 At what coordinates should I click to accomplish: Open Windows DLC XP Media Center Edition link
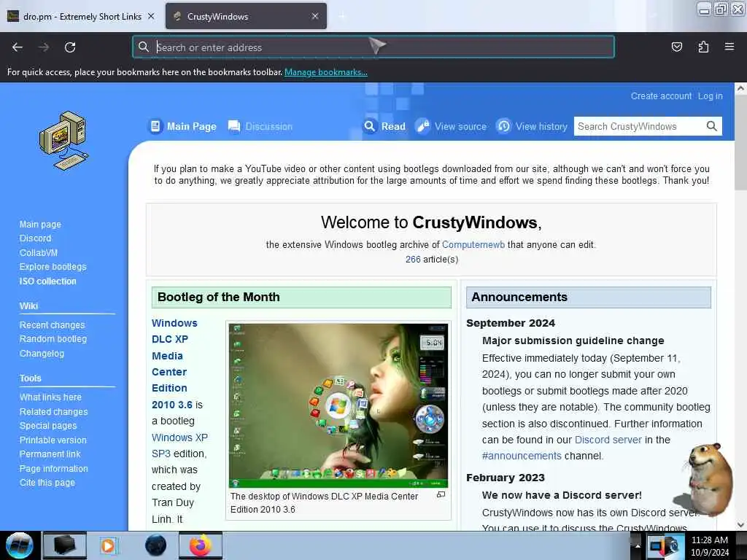175,363
